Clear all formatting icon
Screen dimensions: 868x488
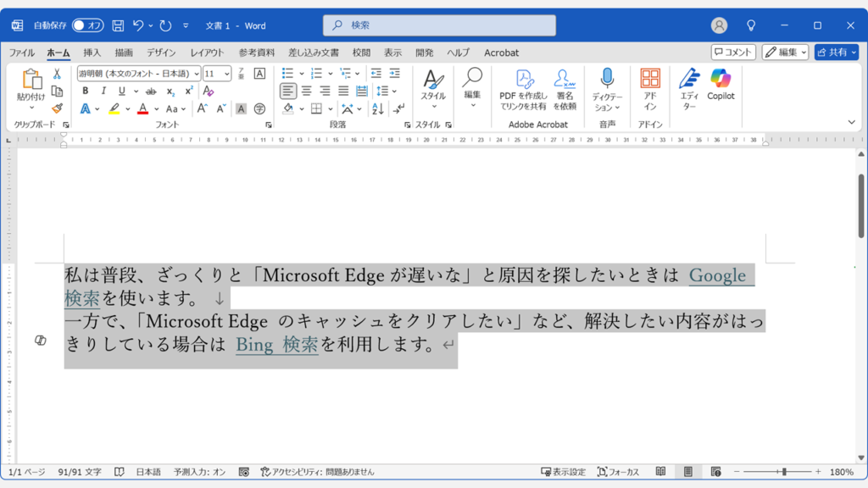(209, 91)
